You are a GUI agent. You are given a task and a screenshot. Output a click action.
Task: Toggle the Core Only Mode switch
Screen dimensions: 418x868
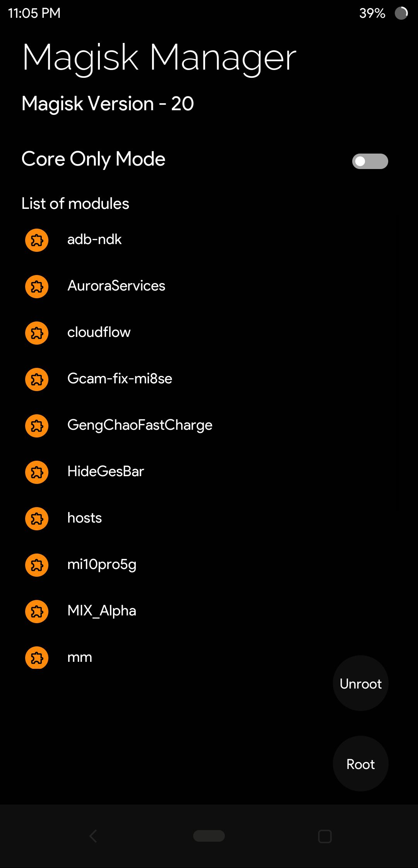pyautogui.click(x=370, y=161)
